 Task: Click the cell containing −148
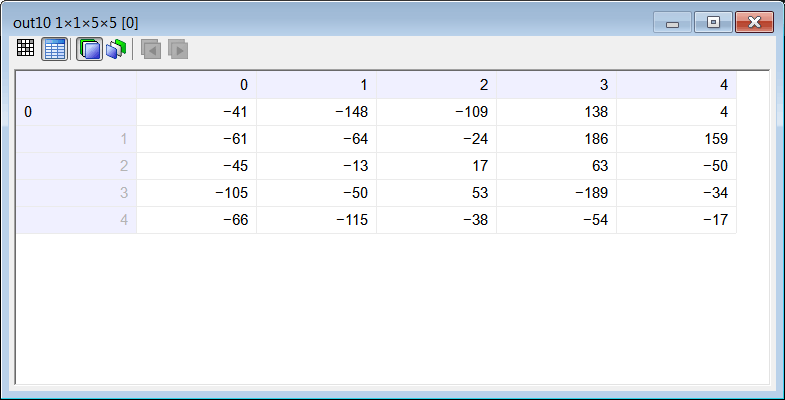pyautogui.click(x=316, y=112)
